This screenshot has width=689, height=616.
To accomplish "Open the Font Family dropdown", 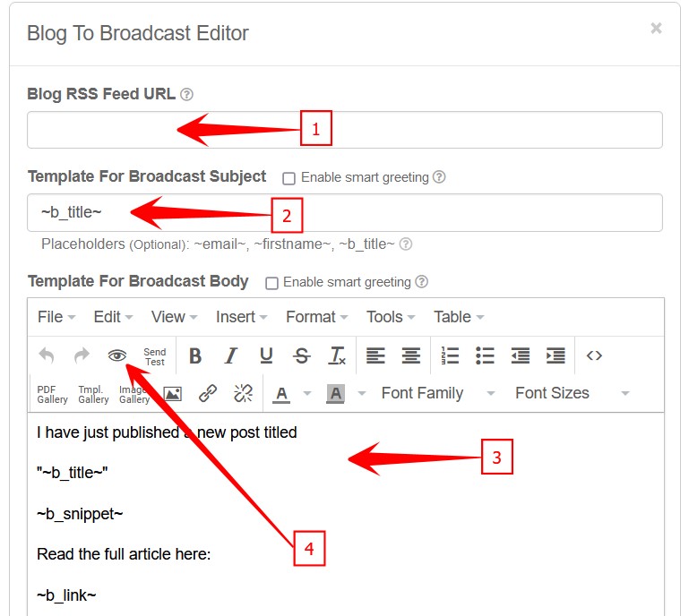I will [437, 393].
